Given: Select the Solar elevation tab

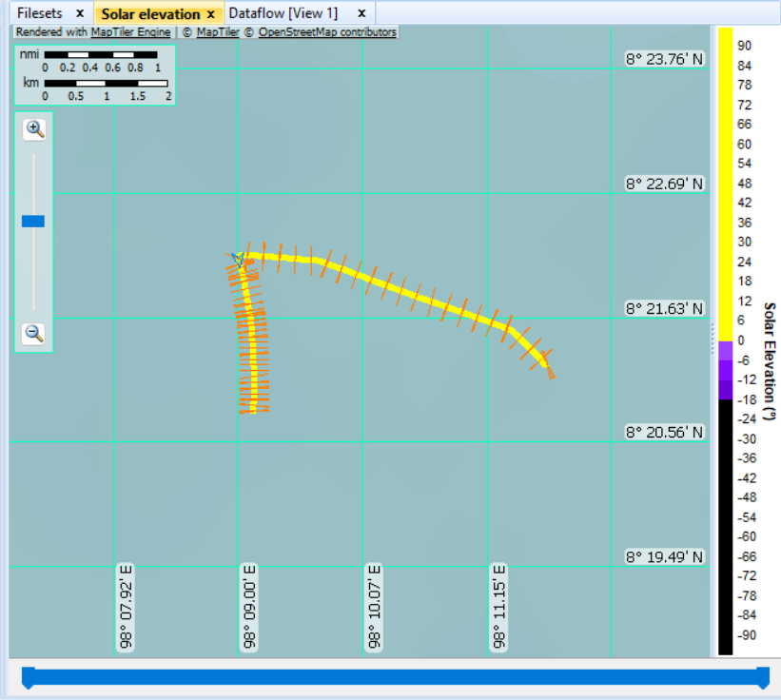Looking at the screenshot, I should tap(150, 14).
